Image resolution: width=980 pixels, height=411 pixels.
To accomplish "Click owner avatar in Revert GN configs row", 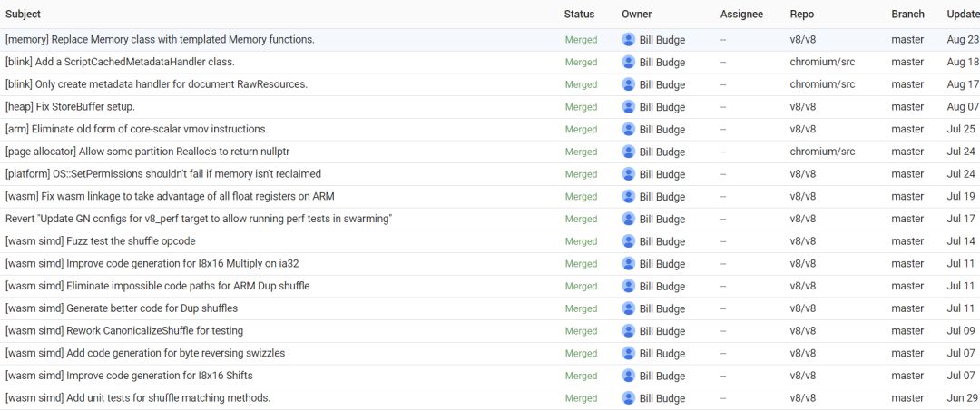I will point(628,220).
